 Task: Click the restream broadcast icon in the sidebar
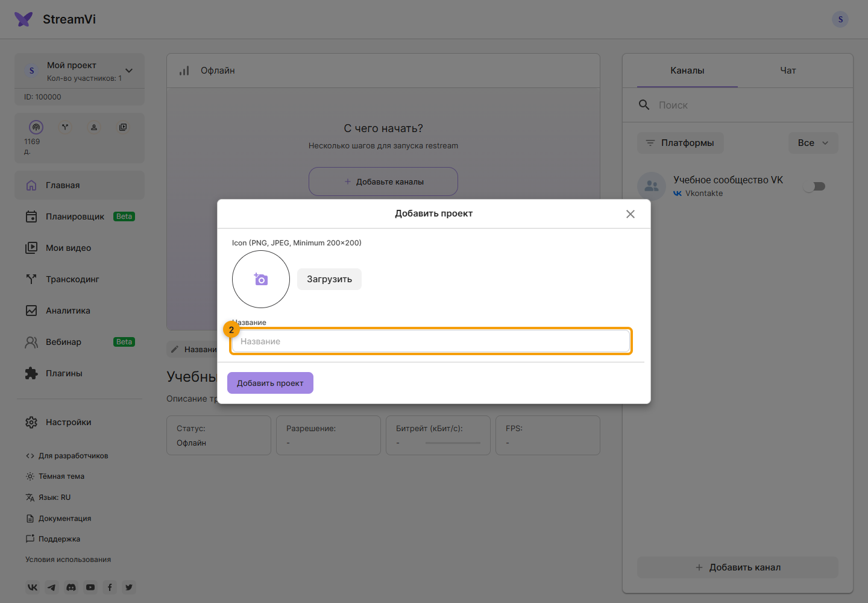(x=36, y=127)
